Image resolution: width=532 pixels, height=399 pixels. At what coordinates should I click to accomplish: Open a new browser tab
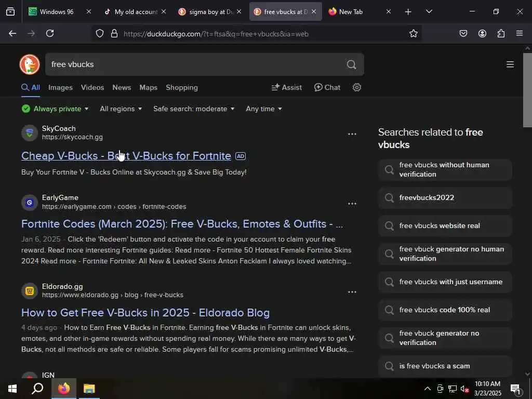pyautogui.click(x=408, y=12)
